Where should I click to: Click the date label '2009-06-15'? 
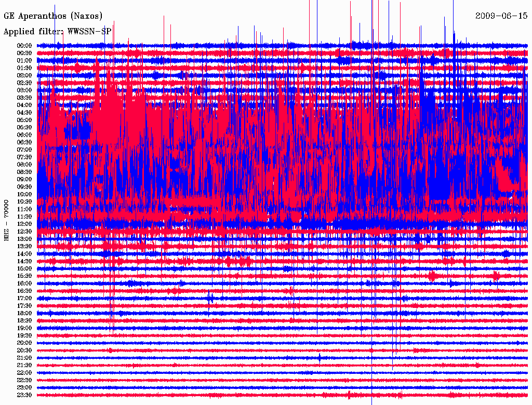point(501,16)
